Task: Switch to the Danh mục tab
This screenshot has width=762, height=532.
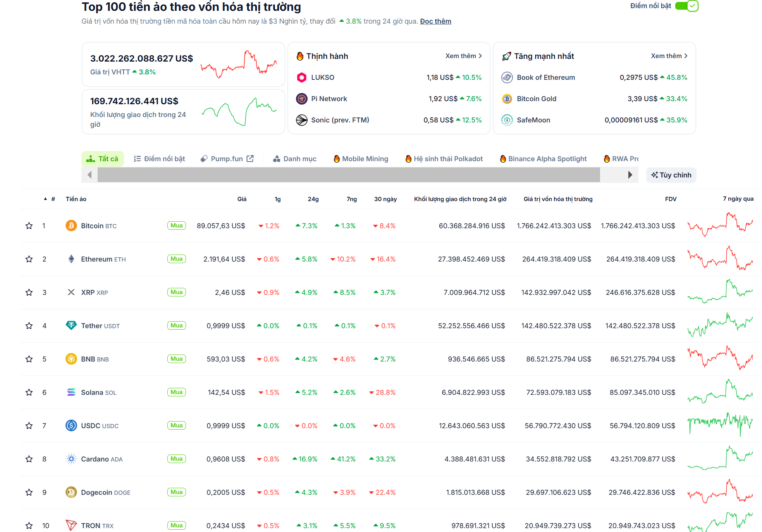Action: click(x=295, y=159)
